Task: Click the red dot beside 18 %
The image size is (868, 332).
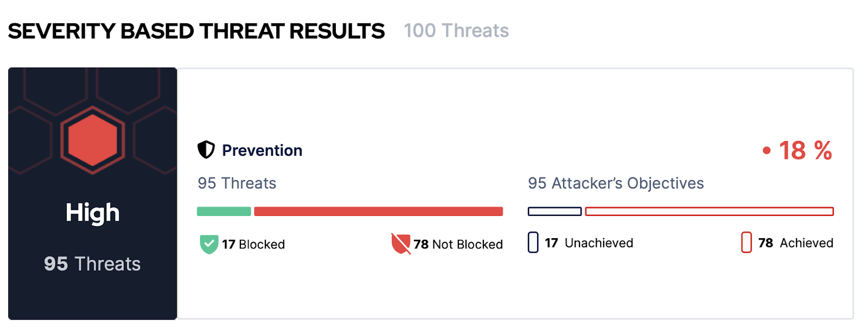Action: coord(767,151)
